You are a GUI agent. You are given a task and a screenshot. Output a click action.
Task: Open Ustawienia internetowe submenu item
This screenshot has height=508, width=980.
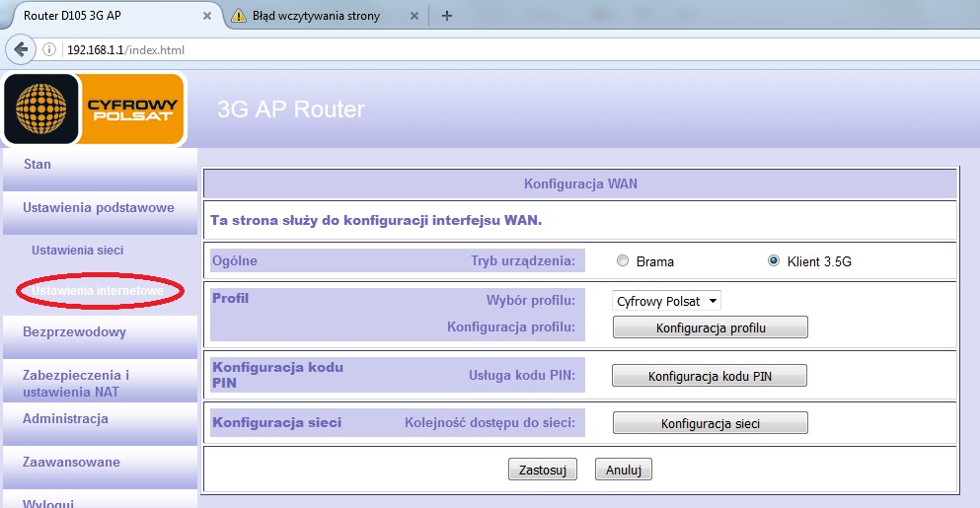coord(97,291)
